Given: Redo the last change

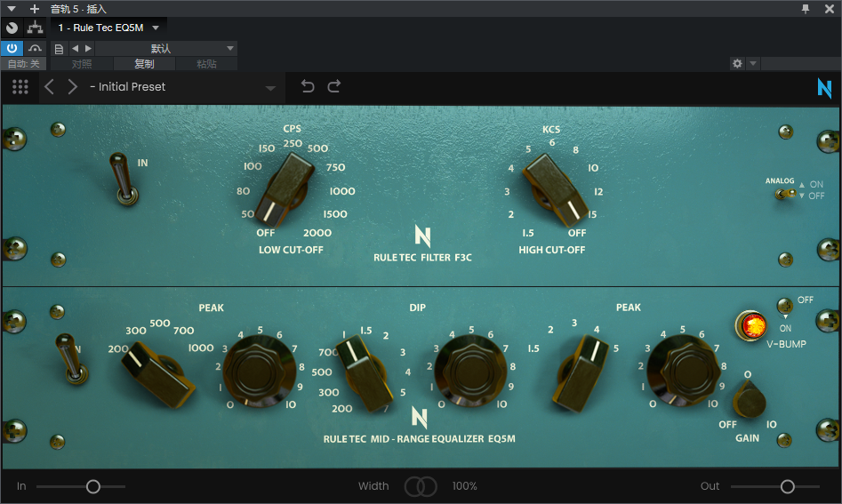Looking at the screenshot, I should coord(334,86).
